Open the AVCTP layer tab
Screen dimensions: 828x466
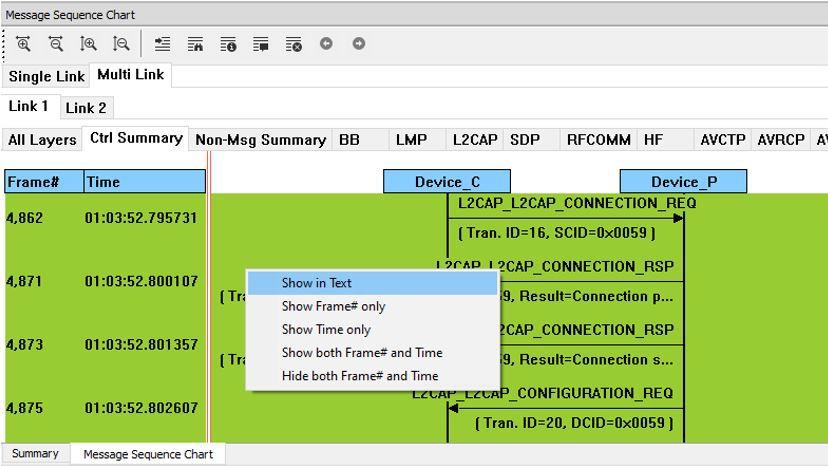pyautogui.click(x=722, y=139)
